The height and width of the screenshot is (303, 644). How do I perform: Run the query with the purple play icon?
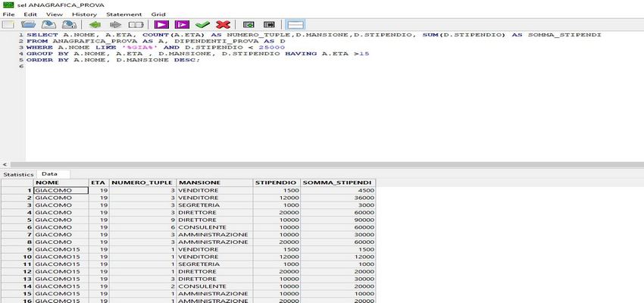[161, 25]
